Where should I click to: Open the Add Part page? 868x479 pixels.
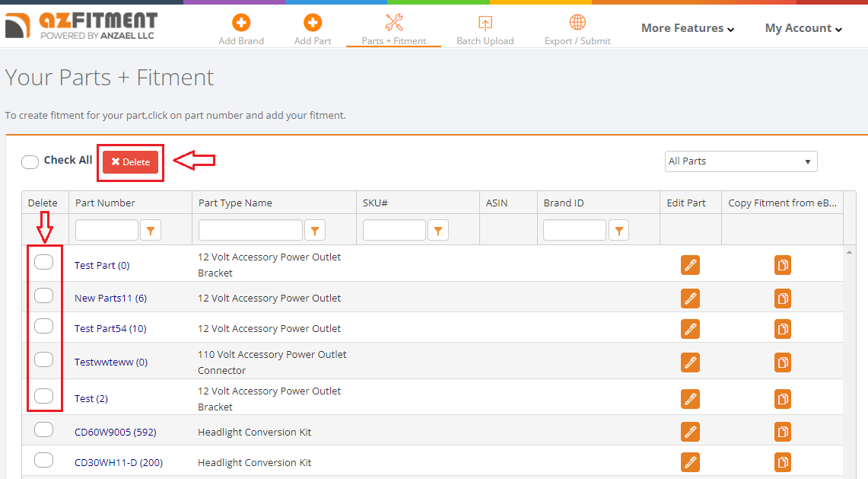pyautogui.click(x=313, y=30)
